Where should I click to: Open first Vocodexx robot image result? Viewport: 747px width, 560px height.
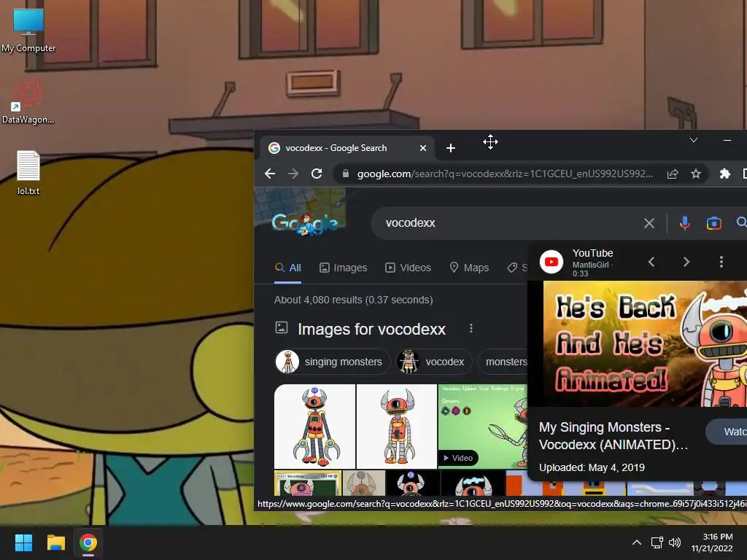314,426
